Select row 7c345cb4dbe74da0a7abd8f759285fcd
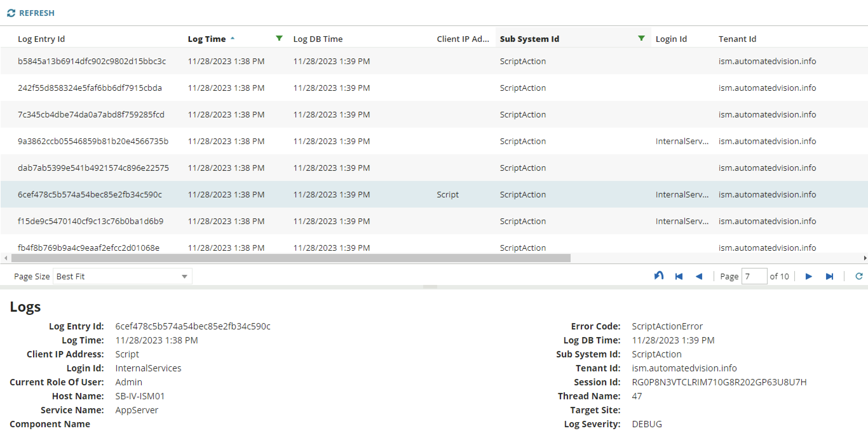The width and height of the screenshot is (868, 445). tap(434, 114)
